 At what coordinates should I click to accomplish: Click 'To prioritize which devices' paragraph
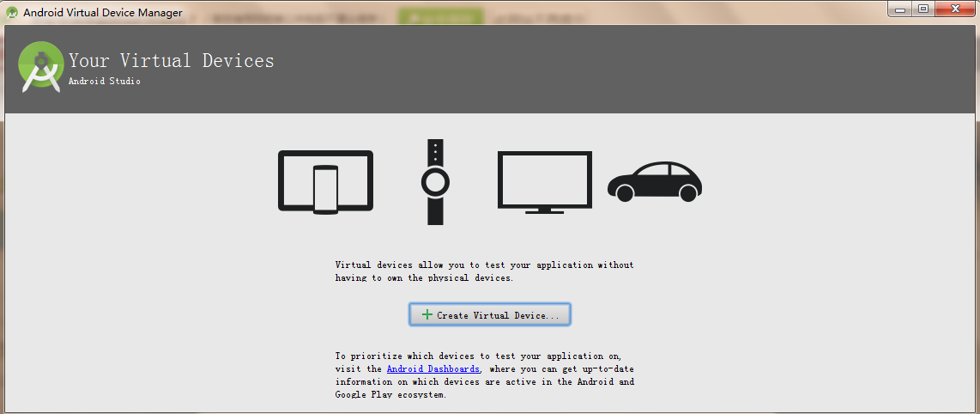pos(485,376)
